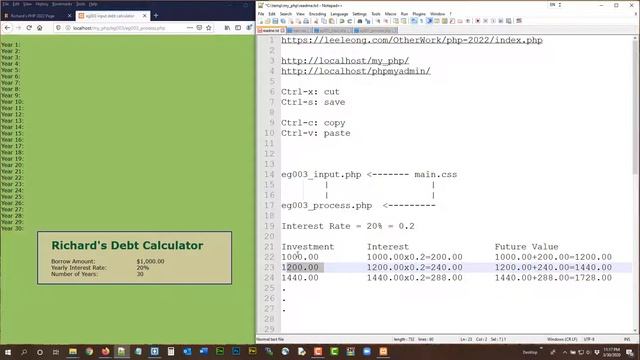
Task: Open page actions three-dot menu in address bar
Action: (x=190, y=28)
